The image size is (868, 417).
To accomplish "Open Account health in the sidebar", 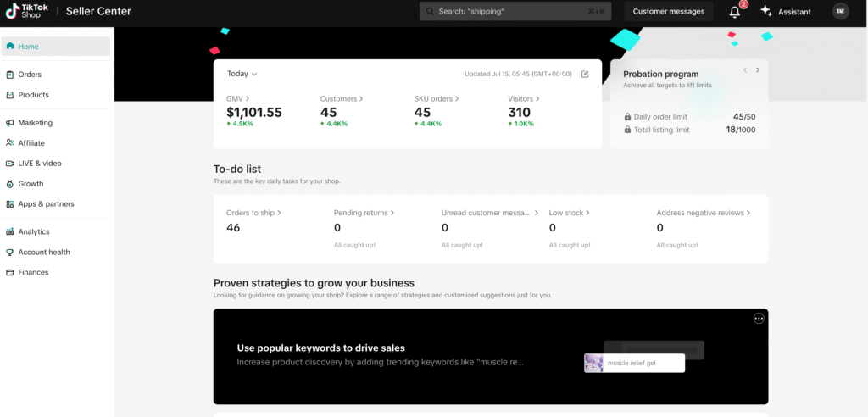I will [x=44, y=252].
